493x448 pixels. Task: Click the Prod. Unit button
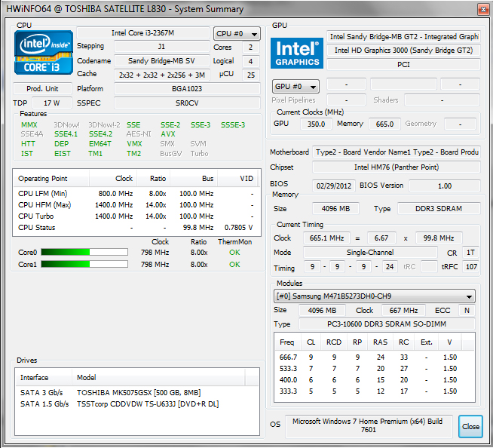42,89
